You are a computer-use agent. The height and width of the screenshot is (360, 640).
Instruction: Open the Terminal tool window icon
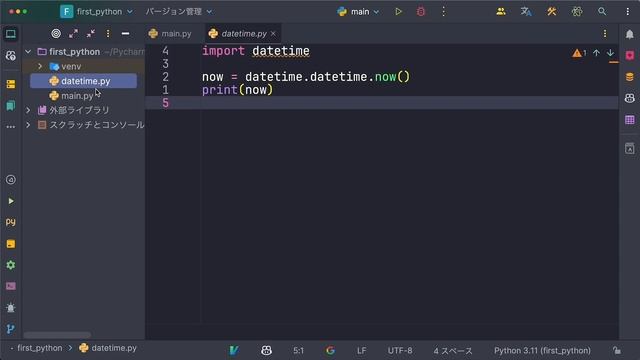[x=11, y=286]
